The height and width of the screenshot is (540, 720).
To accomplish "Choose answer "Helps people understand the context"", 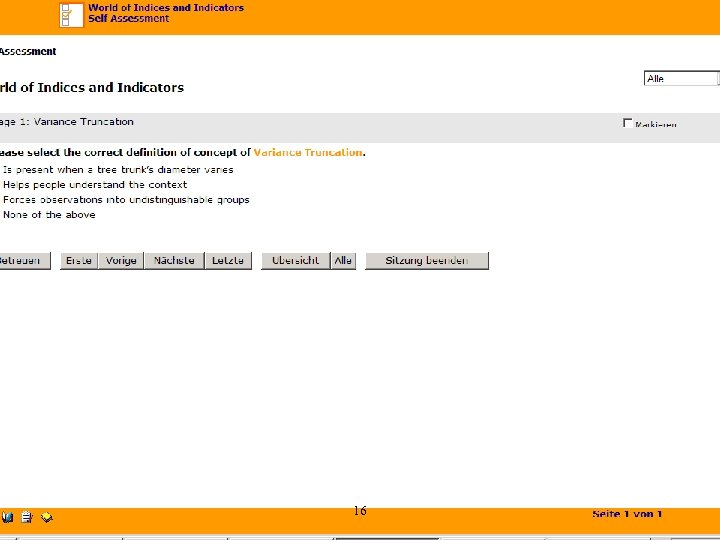I will pos(95,185).
